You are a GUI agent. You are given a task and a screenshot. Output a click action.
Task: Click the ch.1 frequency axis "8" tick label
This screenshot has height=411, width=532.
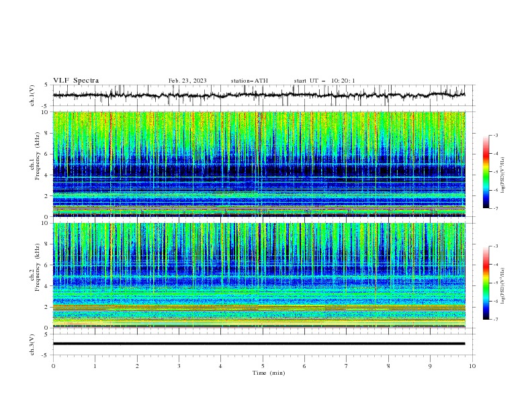point(47,133)
